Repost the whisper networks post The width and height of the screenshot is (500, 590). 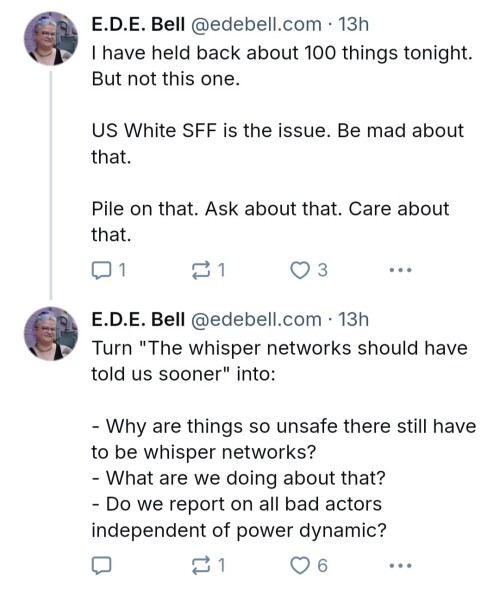click(x=201, y=566)
